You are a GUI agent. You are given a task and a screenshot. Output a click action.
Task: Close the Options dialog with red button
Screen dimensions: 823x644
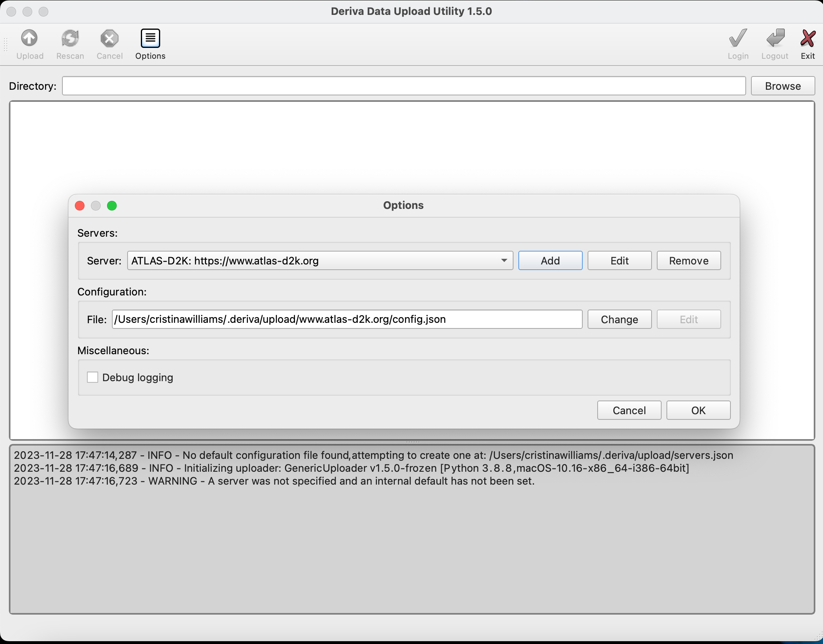(x=80, y=206)
